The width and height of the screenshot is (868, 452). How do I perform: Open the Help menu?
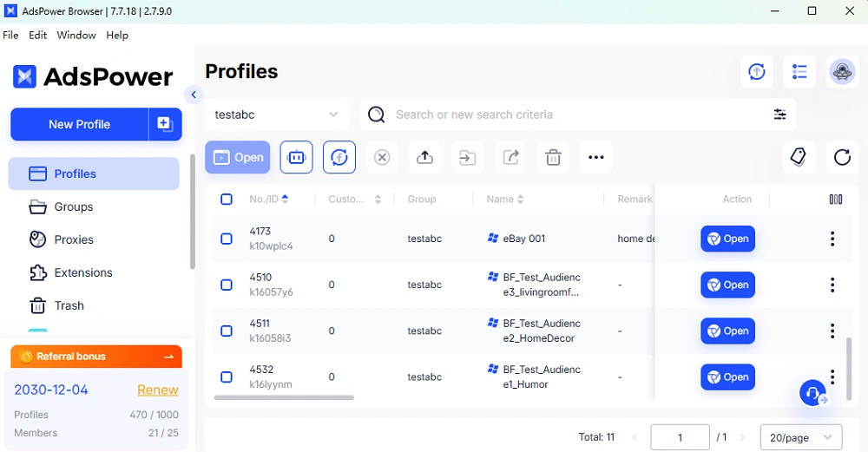(x=117, y=35)
